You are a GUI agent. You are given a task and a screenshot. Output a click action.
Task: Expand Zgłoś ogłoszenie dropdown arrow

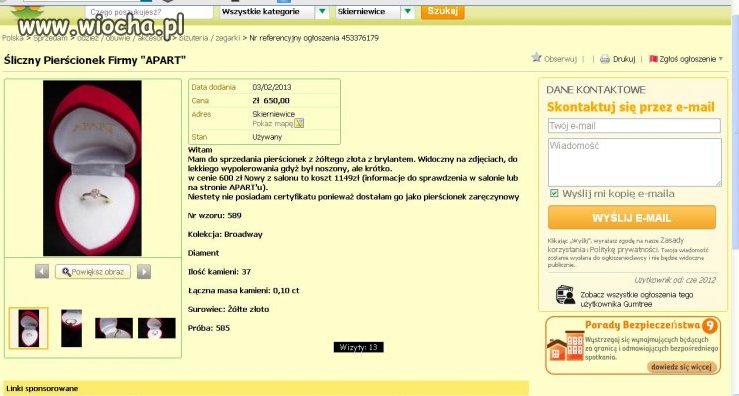coord(720,59)
